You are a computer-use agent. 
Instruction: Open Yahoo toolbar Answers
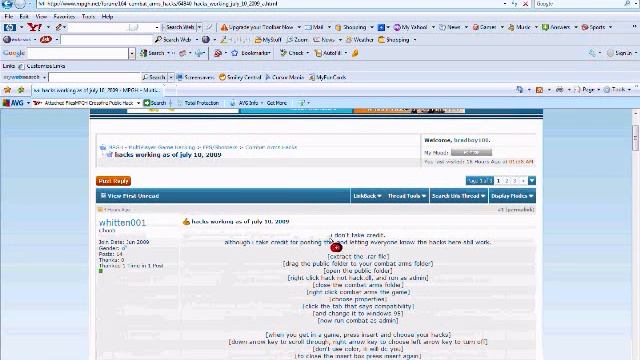pos(556,27)
